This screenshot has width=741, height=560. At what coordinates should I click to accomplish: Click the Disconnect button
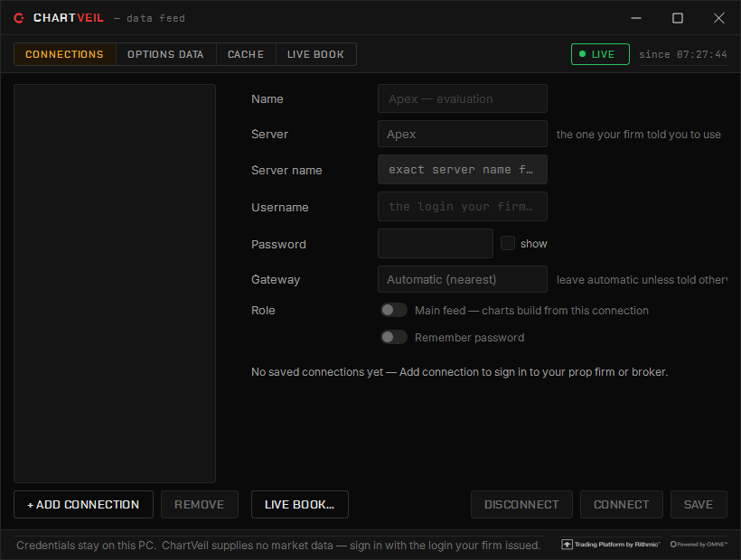[x=521, y=504]
